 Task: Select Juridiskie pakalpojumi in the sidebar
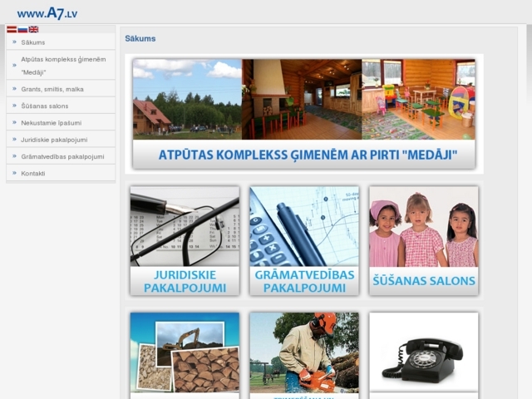(x=61, y=140)
